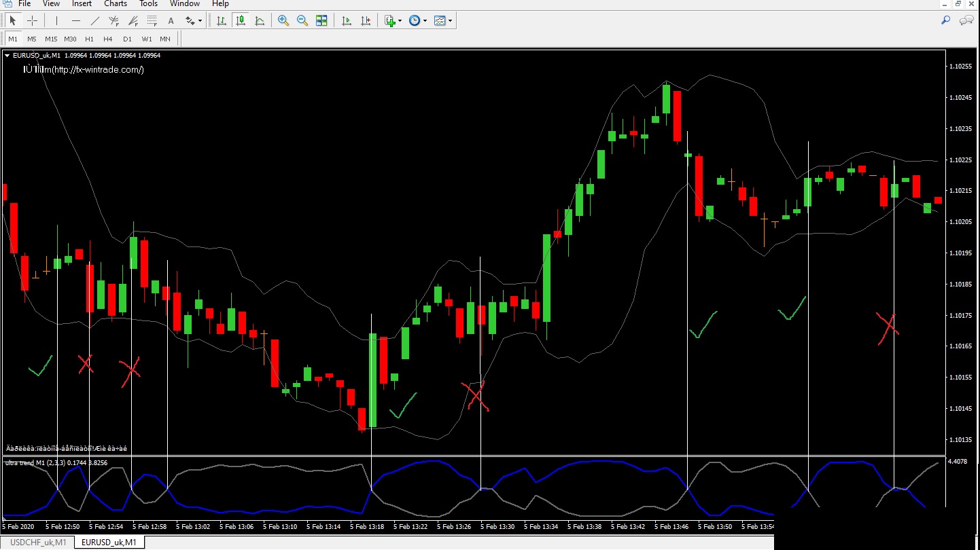Click the 4.4078 indicator scale value
Screen dimensions: 980x550
point(958,462)
